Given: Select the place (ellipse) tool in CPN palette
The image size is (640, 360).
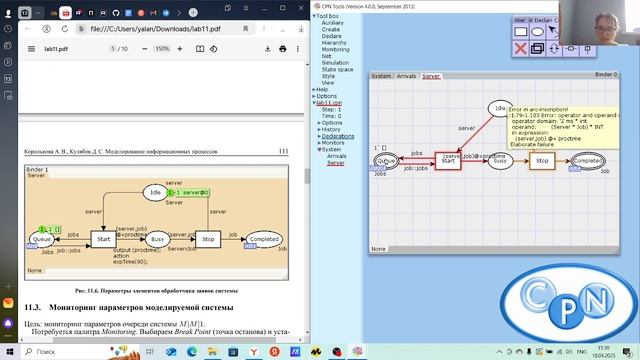Looking at the screenshot, I should click(538, 32).
